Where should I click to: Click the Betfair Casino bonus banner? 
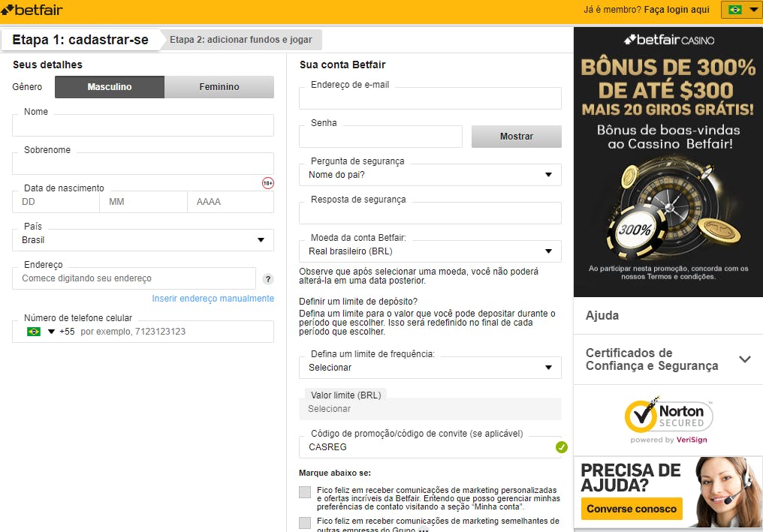point(668,161)
